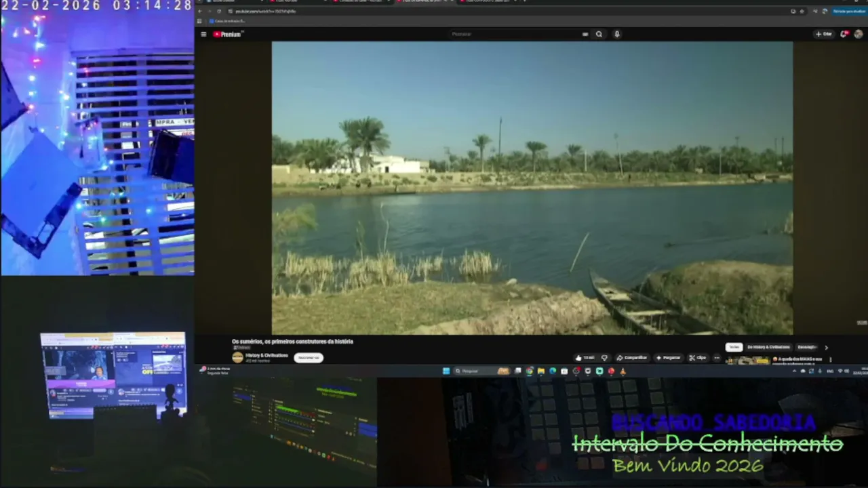Click the browser address bar URL
Screen dimensions: 868x488
265,12
